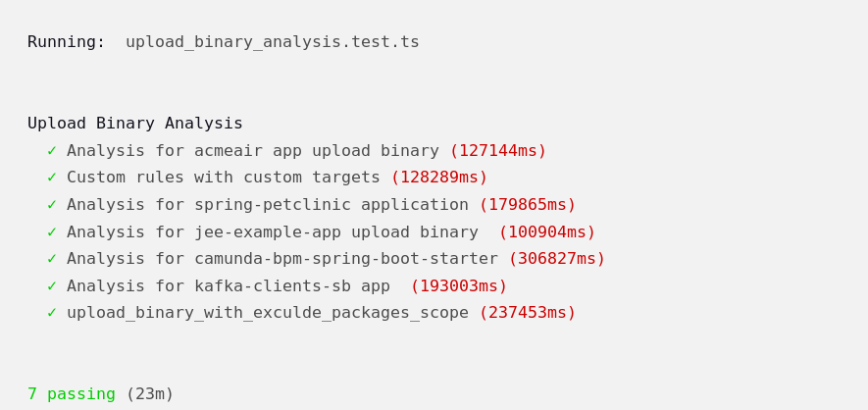
Task: Click the checkmark next to the kafka-clients-sb test
Action: (x=52, y=286)
